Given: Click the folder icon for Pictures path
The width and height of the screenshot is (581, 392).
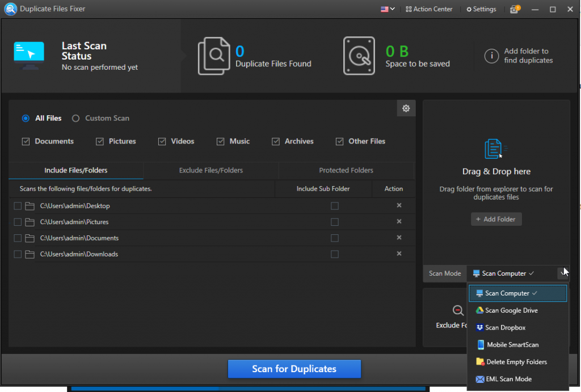Looking at the screenshot, I should click(x=30, y=222).
